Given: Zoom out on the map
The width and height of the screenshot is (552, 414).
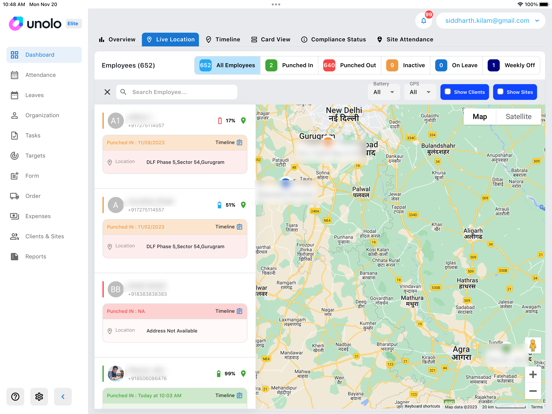Looking at the screenshot, I should (x=533, y=391).
